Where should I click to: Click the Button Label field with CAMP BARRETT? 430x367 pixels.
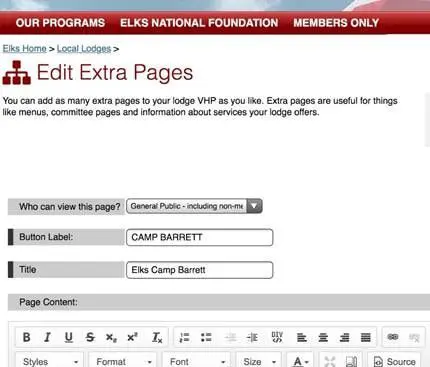point(200,237)
